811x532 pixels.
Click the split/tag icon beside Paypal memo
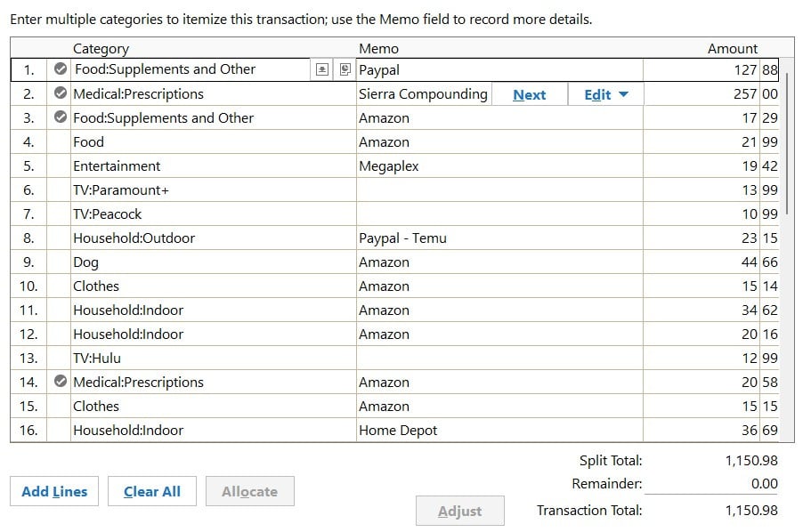click(x=346, y=69)
